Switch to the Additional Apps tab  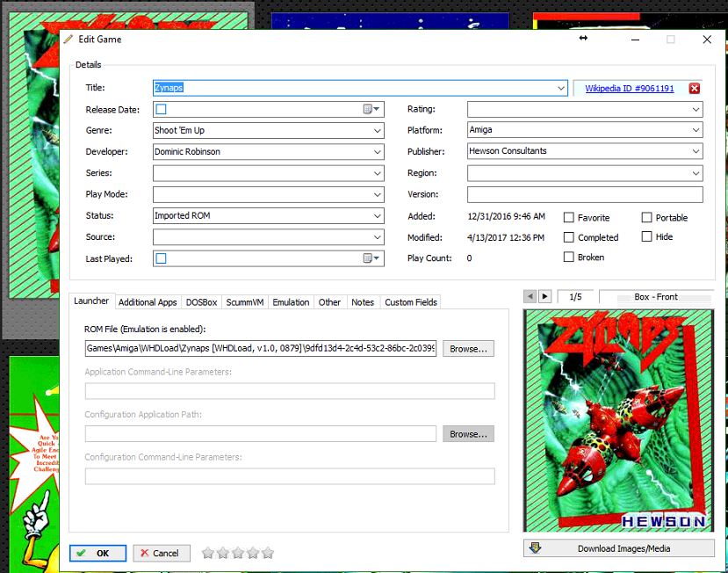(x=148, y=302)
